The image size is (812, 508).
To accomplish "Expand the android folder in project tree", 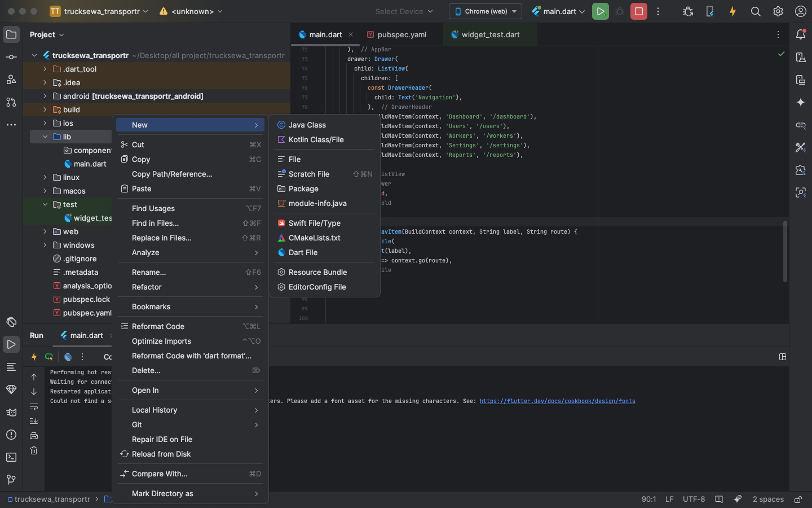I will pos(45,96).
